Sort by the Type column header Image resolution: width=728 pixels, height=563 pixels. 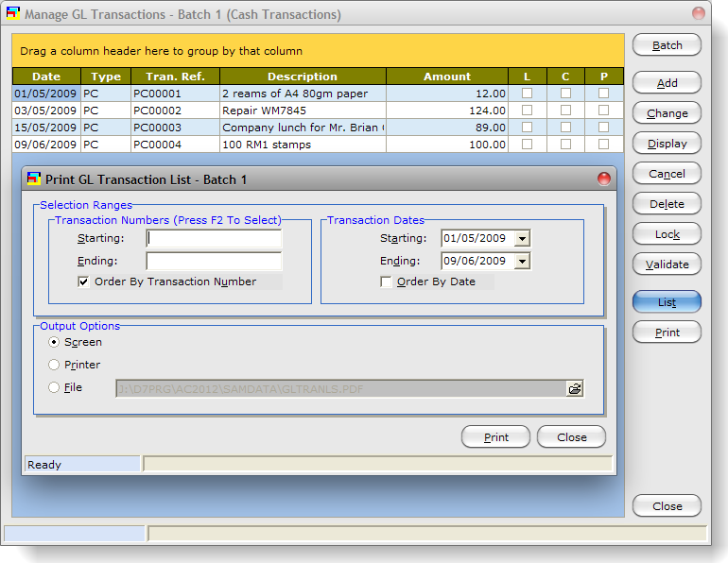(106, 77)
